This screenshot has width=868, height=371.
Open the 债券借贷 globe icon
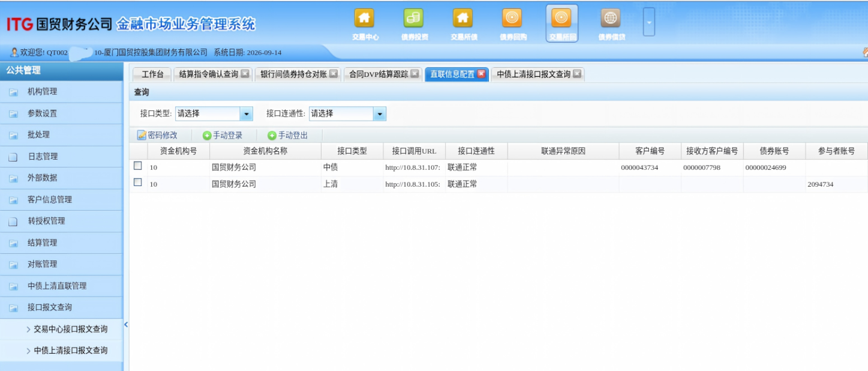611,18
